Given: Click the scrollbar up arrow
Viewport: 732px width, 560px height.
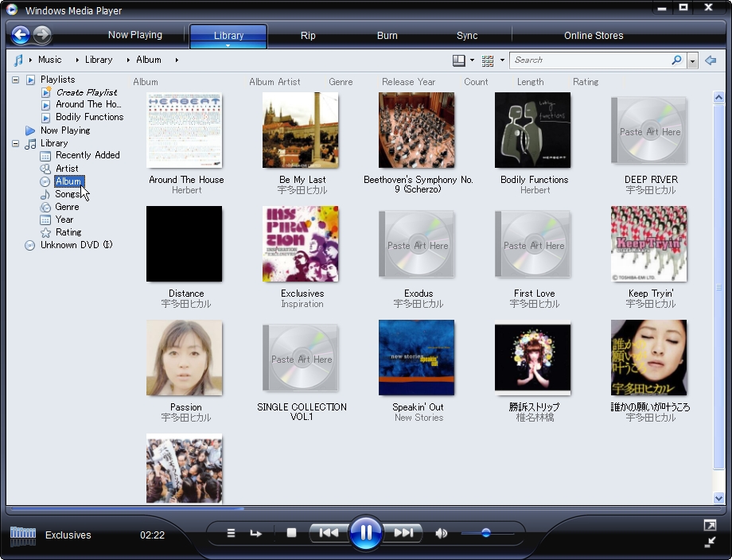Looking at the screenshot, I should (x=718, y=97).
